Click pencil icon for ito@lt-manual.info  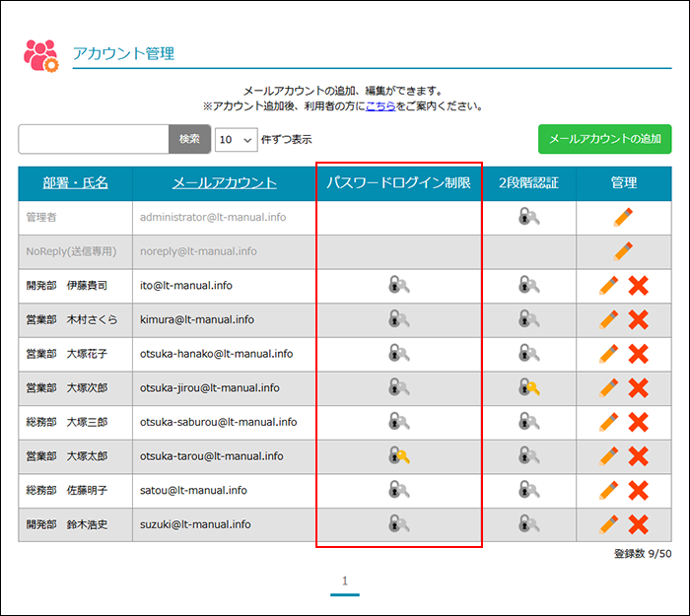click(x=609, y=286)
